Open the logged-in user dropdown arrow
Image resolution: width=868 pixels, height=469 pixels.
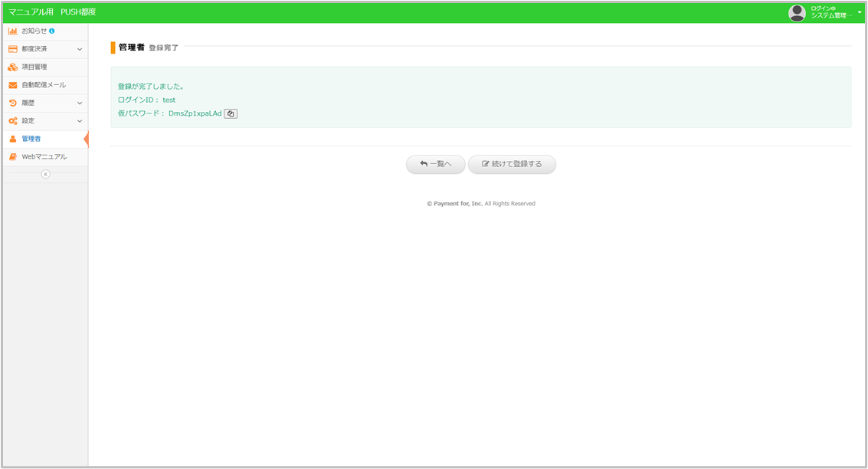pos(860,12)
